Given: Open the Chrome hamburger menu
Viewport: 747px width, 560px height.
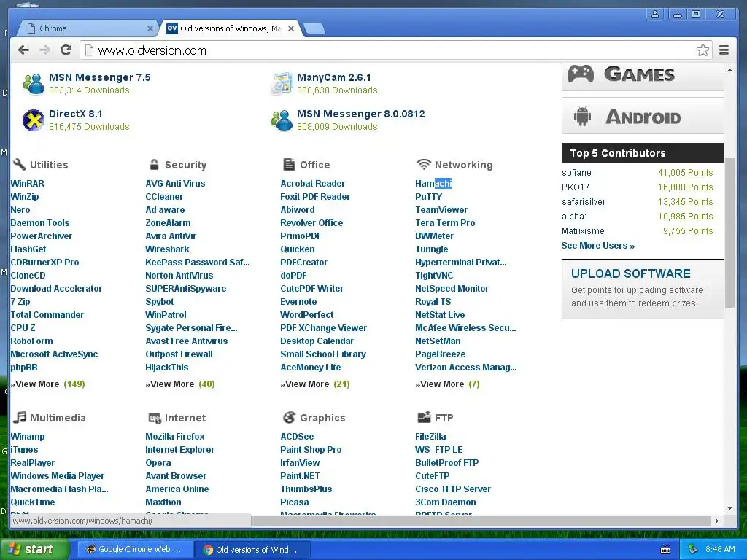Looking at the screenshot, I should [x=724, y=50].
